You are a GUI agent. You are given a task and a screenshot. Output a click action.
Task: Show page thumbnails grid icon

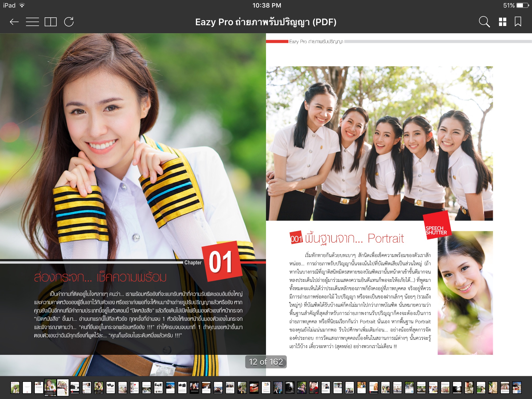pyautogui.click(x=503, y=22)
